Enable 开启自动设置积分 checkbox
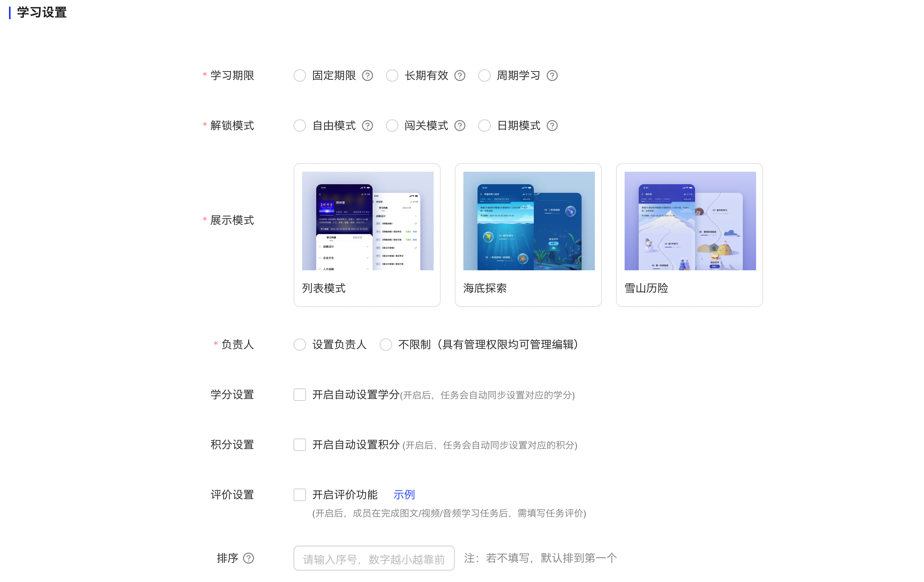 (x=300, y=445)
